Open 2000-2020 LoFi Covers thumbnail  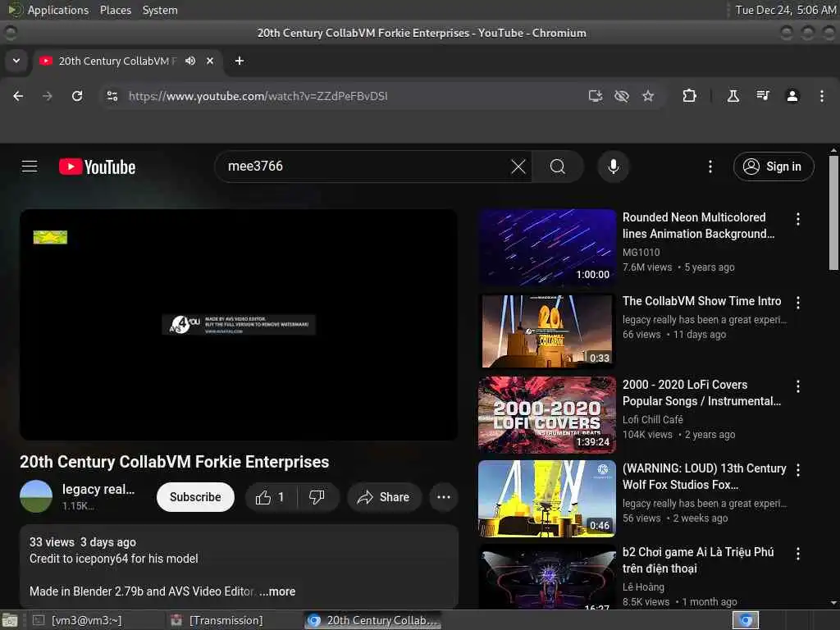(547, 414)
